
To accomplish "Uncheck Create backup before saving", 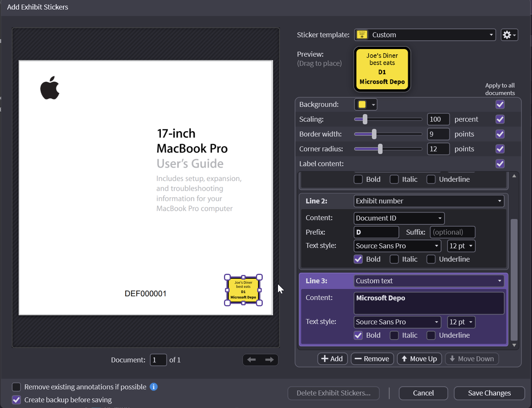I will point(16,400).
